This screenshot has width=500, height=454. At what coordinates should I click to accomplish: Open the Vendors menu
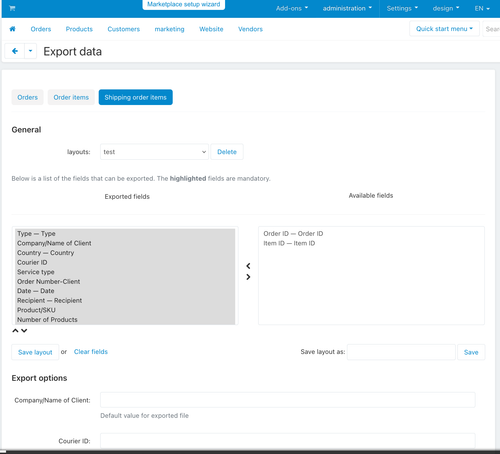tap(250, 29)
